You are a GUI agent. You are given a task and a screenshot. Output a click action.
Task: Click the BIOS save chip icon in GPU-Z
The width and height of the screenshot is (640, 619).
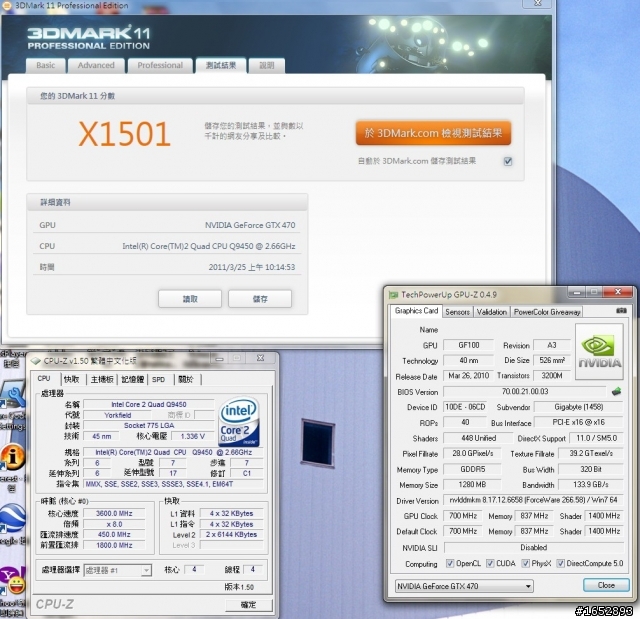(616, 391)
